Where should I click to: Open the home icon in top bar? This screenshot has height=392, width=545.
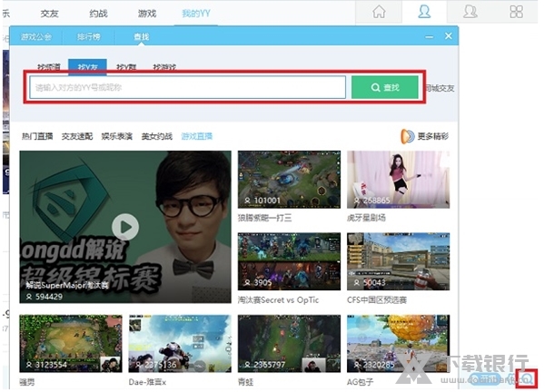coord(379,12)
